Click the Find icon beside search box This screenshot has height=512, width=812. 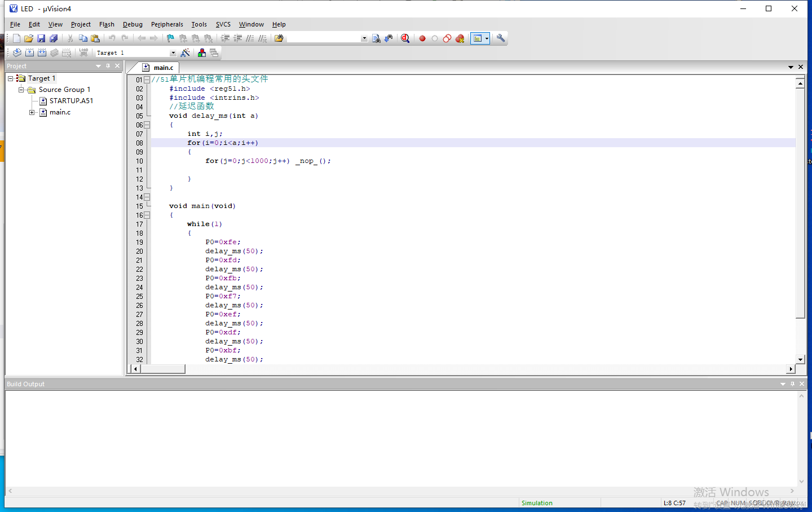click(376, 38)
